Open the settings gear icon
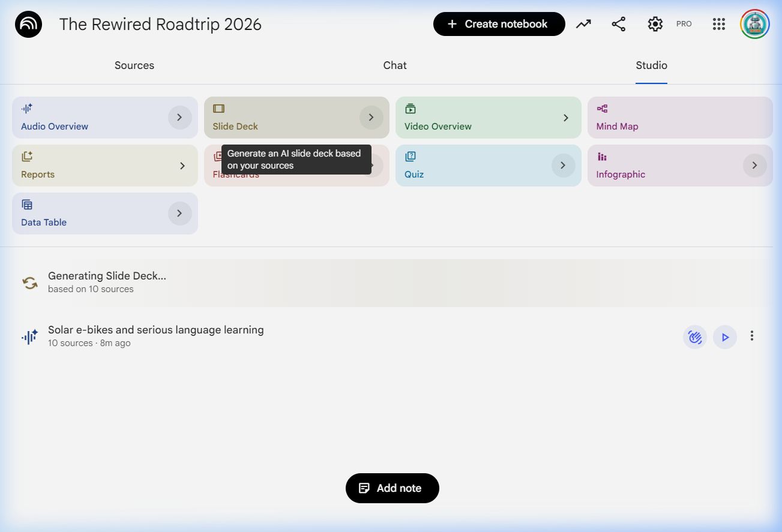The width and height of the screenshot is (782, 532). coord(655,24)
